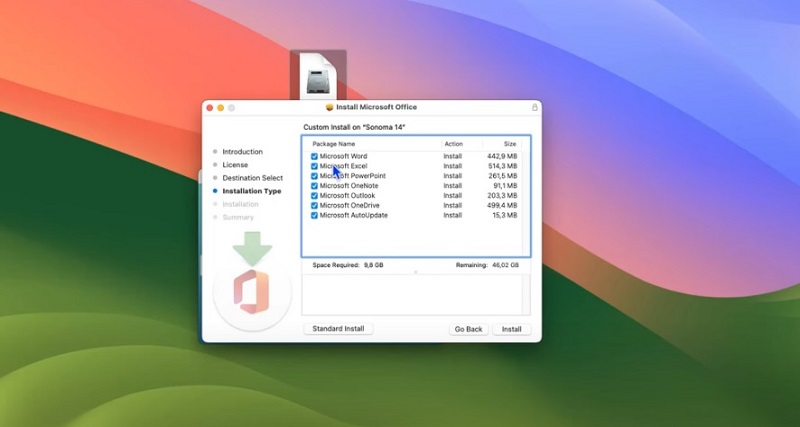
Task: Click the 514,3 MB size value
Action: coord(502,166)
